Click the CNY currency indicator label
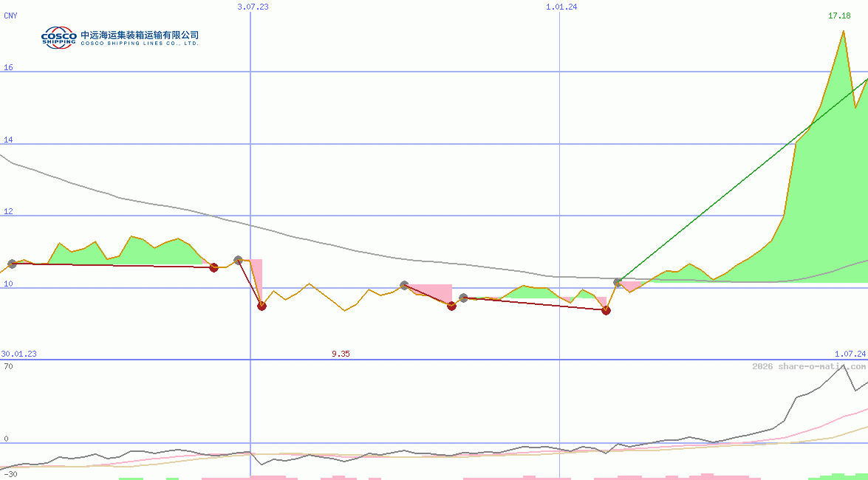Image resolution: width=868 pixels, height=480 pixels. [x=10, y=16]
